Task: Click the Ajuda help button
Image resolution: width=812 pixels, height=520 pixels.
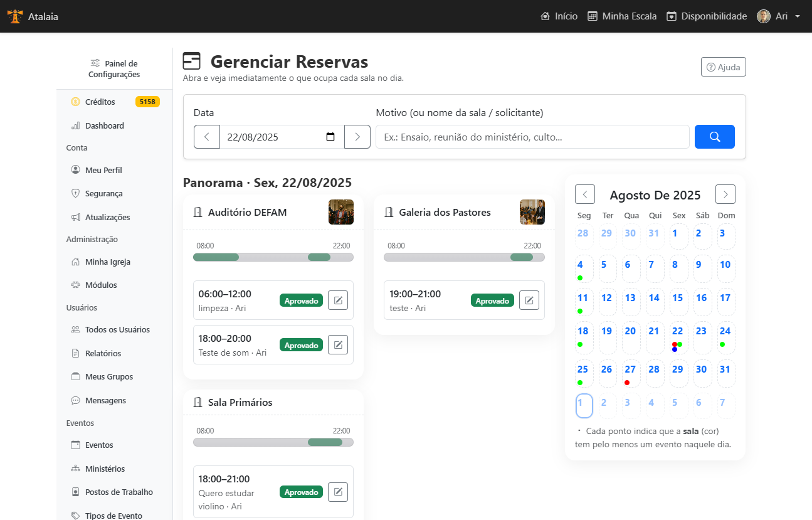Action: pyautogui.click(x=723, y=67)
